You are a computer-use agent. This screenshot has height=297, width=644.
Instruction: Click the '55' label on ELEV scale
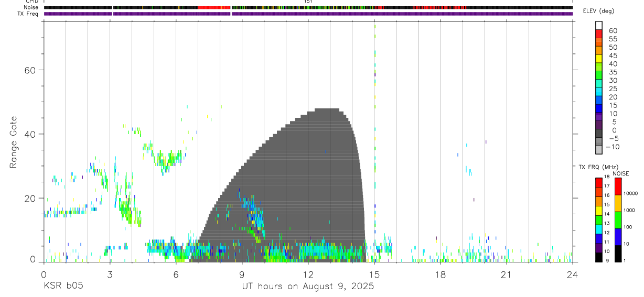(x=612, y=39)
